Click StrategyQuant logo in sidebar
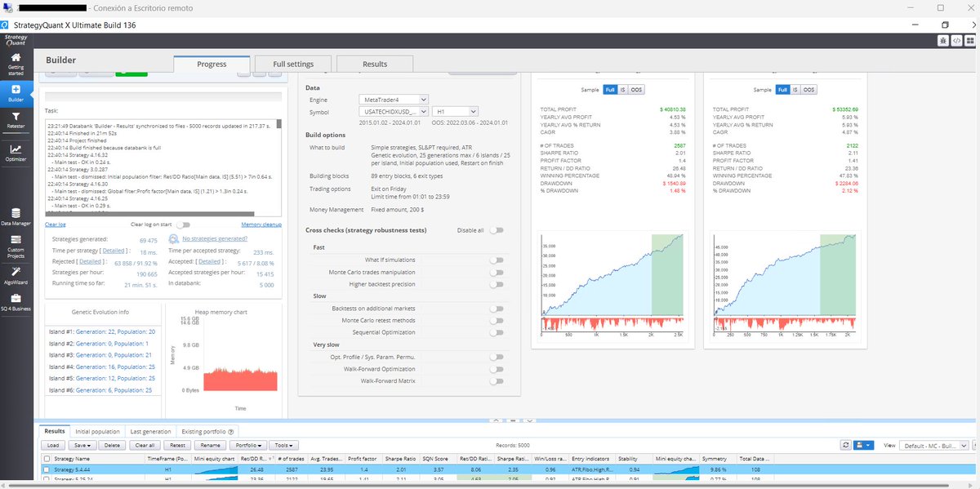 (16, 39)
